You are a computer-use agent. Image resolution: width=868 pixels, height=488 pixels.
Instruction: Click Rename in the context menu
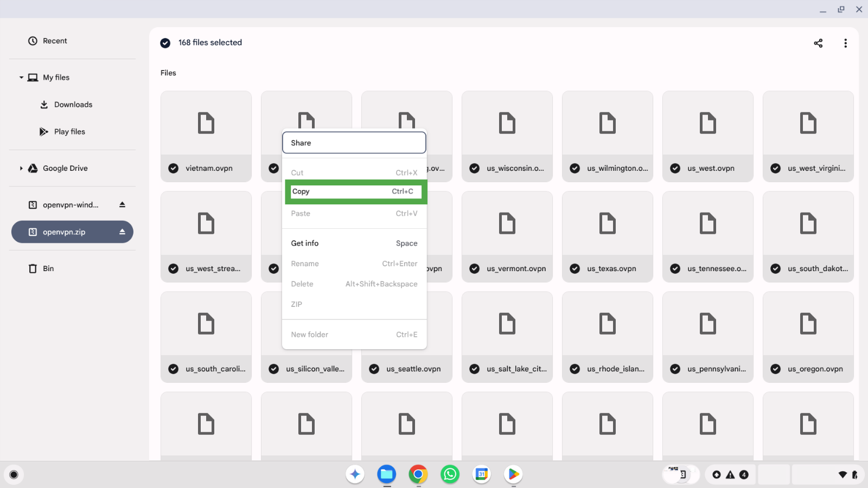[354, 264]
